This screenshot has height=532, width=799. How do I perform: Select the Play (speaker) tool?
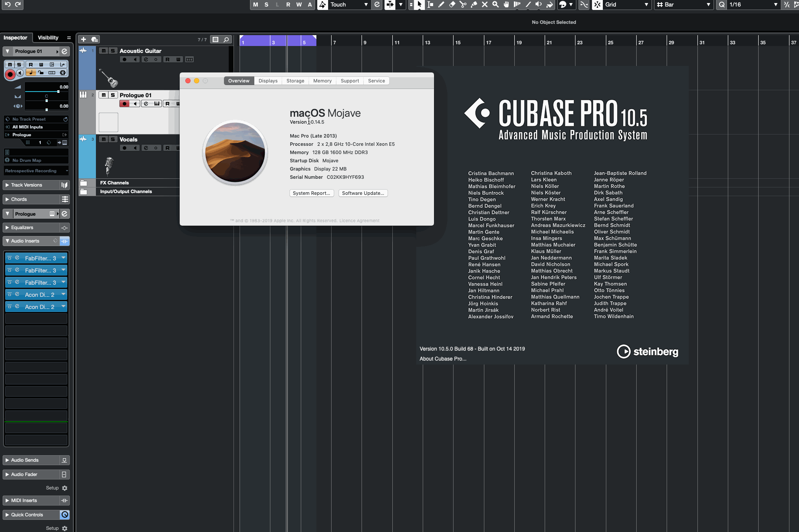(x=539, y=4)
